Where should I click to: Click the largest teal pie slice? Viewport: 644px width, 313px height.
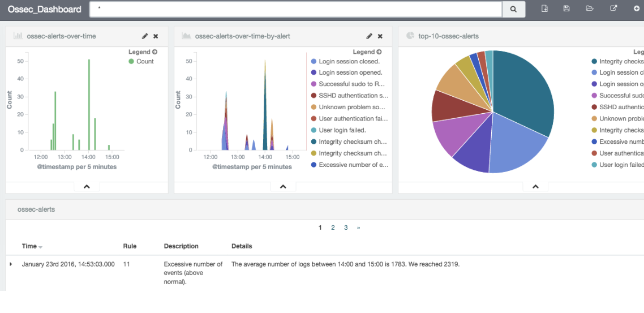[522, 92]
